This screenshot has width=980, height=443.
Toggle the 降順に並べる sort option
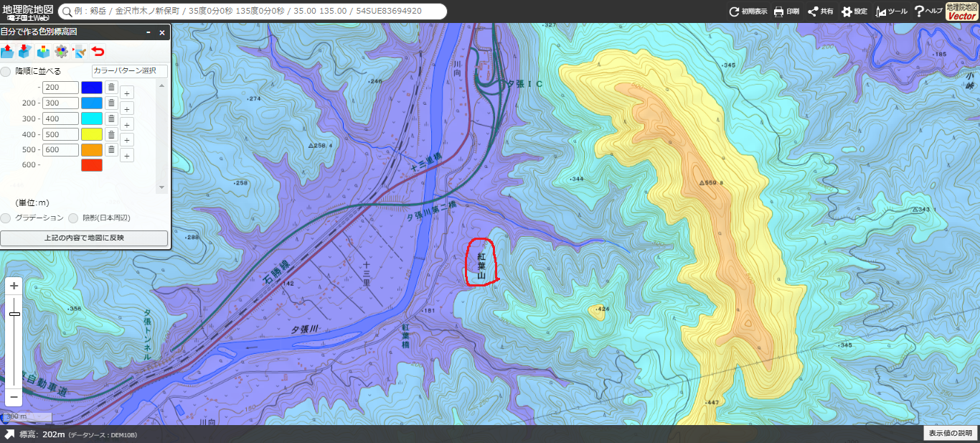[x=6, y=71]
